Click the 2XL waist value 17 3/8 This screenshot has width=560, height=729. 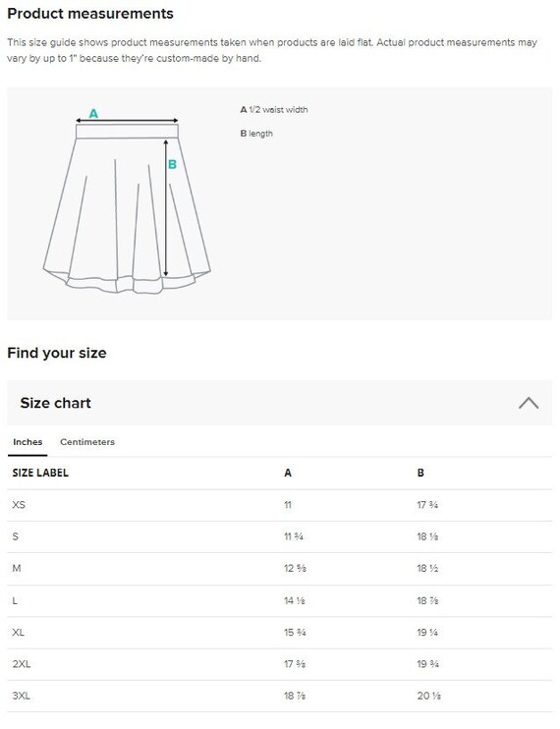point(295,664)
